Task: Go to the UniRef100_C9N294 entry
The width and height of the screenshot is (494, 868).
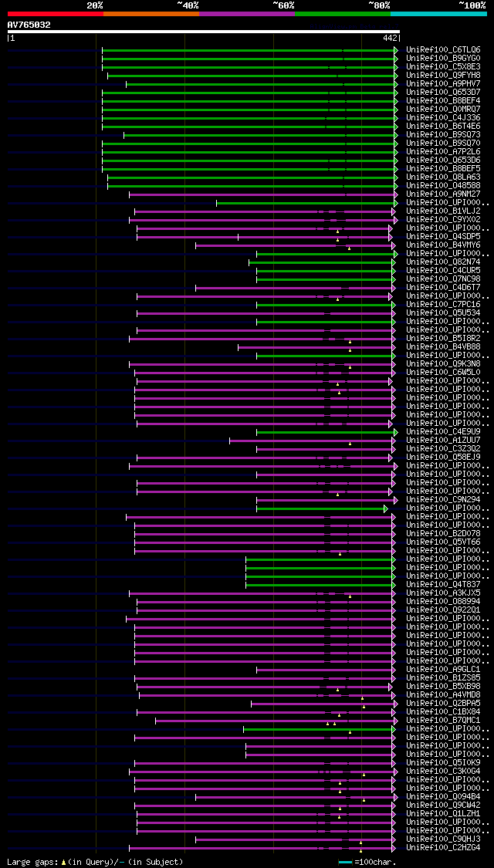Action: (443, 500)
